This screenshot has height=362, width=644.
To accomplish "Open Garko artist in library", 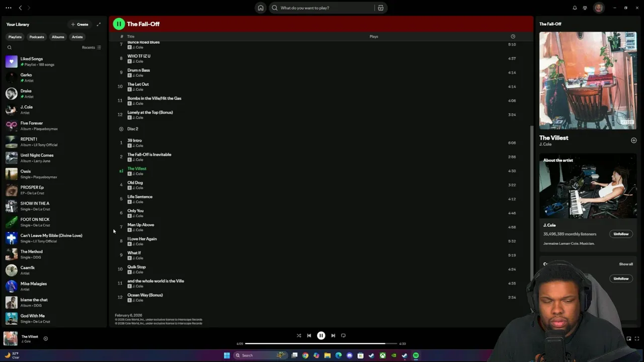I will [x=54, y=77].
